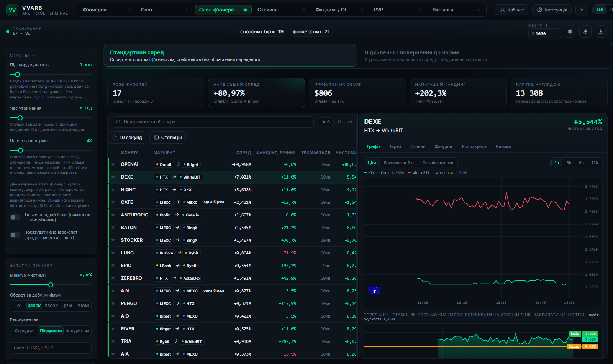
Task: Open the Ризики tab in DEXE panel
Action: click(503, 146)
